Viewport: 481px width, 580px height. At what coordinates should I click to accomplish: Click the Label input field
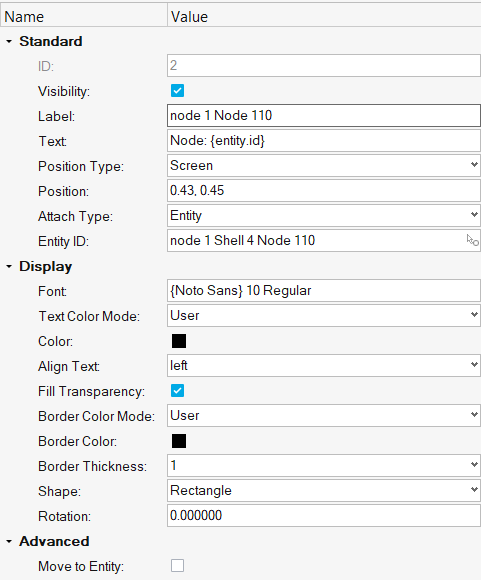pos(324,115)
